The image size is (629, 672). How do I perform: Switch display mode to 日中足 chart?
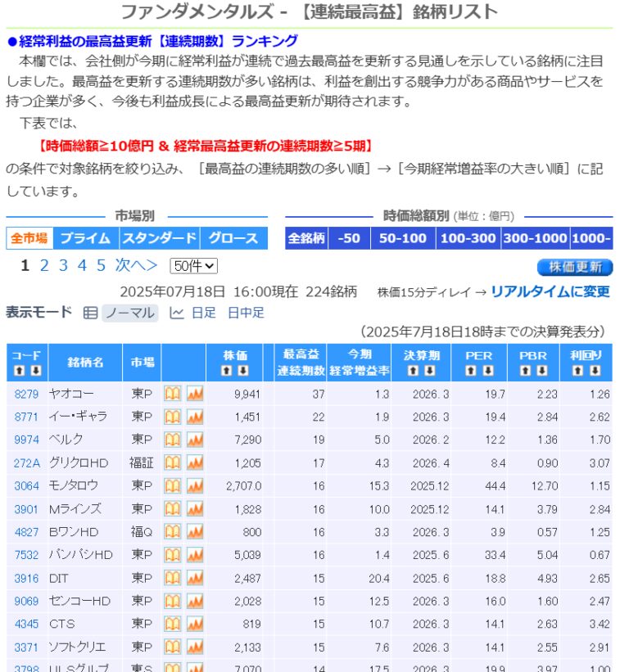pos(246,313)
